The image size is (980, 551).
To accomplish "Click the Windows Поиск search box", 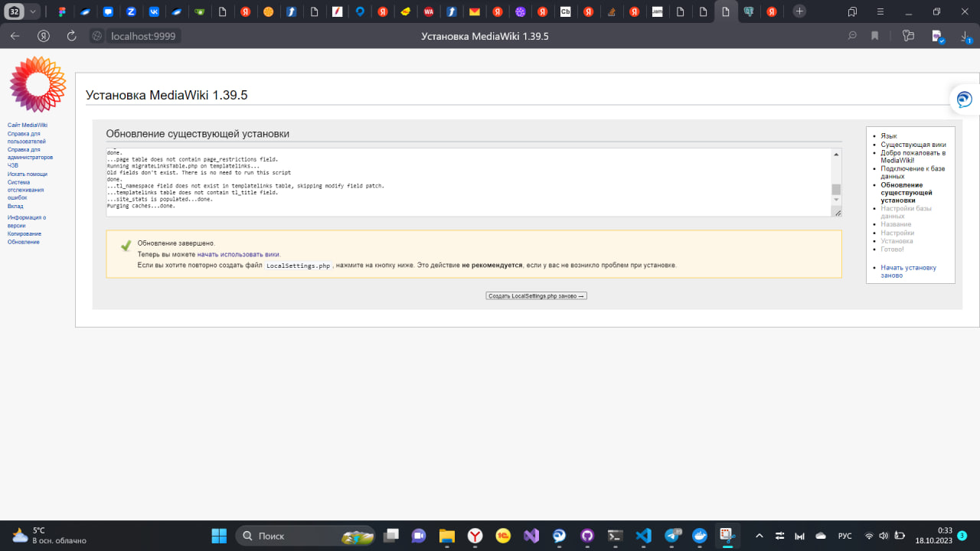I will 305,536.
